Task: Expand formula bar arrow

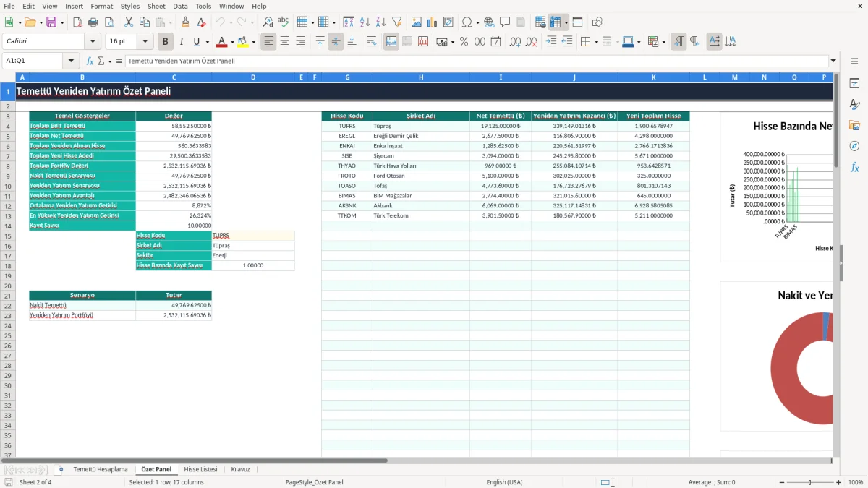Action: pyautogui.click(x=833, y=61)
